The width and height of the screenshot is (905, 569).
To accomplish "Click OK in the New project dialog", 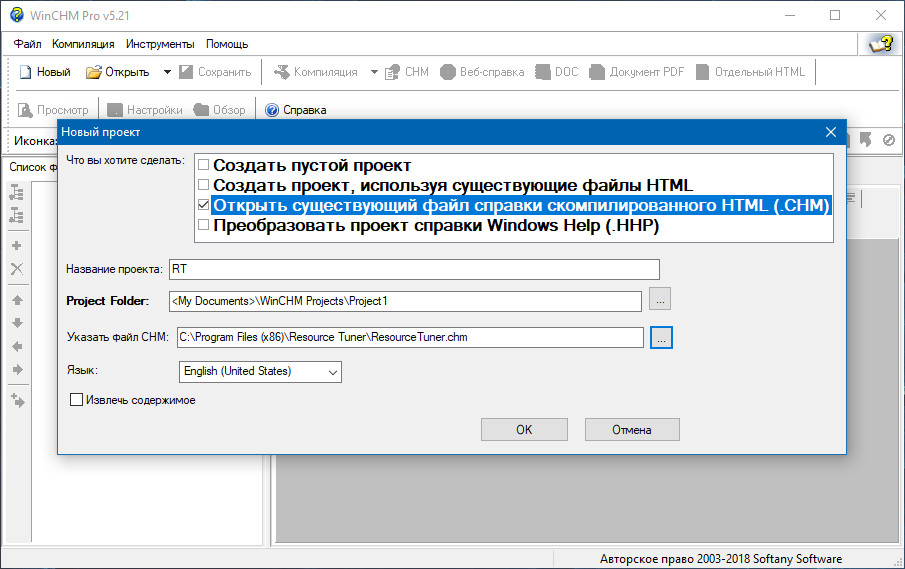I will pos(524,429).
